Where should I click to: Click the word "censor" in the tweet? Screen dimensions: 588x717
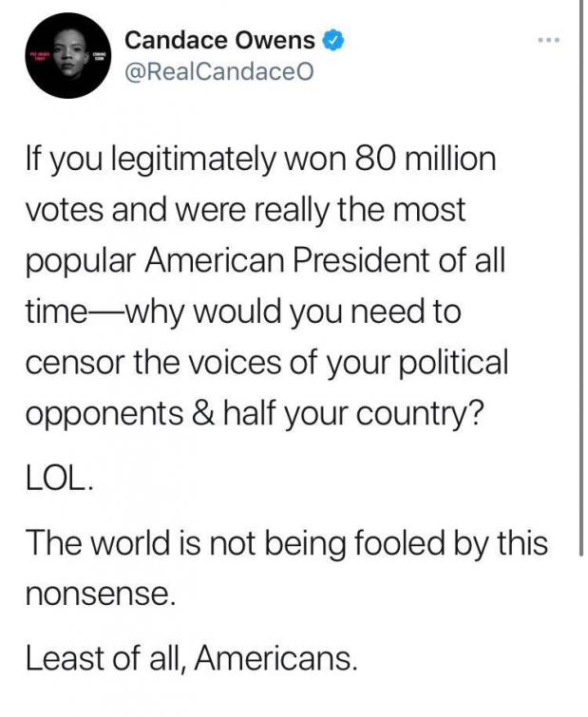coord(75,363)
